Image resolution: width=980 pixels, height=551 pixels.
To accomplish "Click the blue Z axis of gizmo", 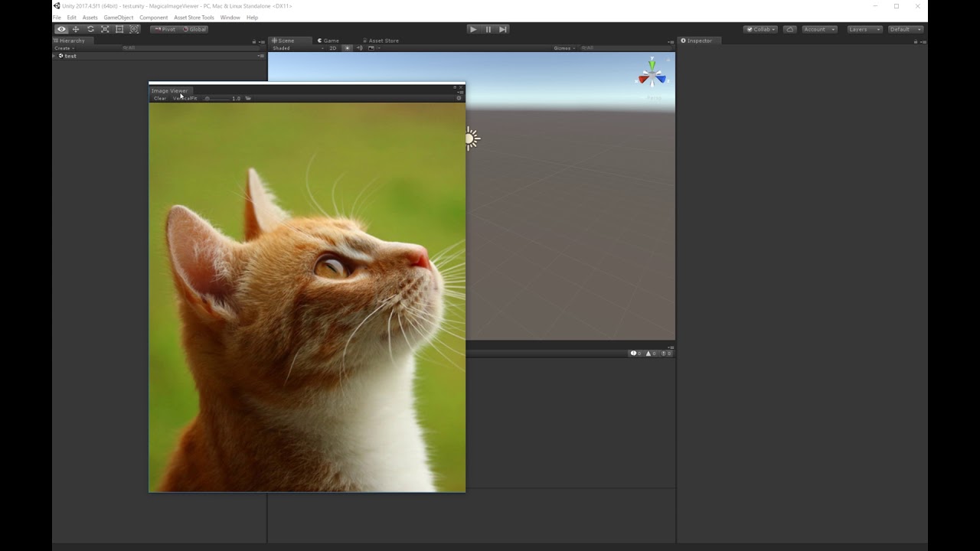I will click(x=661, y=79).
